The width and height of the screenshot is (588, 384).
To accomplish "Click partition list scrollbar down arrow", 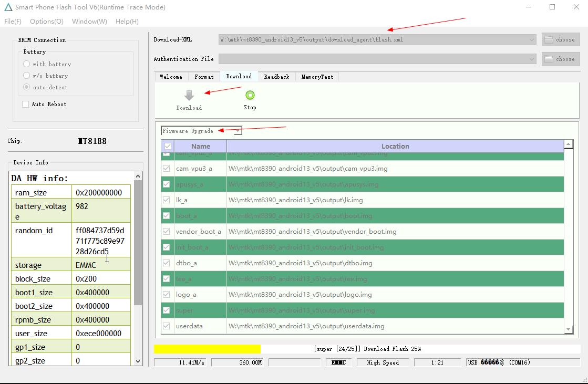I will (x=569, y=329).
